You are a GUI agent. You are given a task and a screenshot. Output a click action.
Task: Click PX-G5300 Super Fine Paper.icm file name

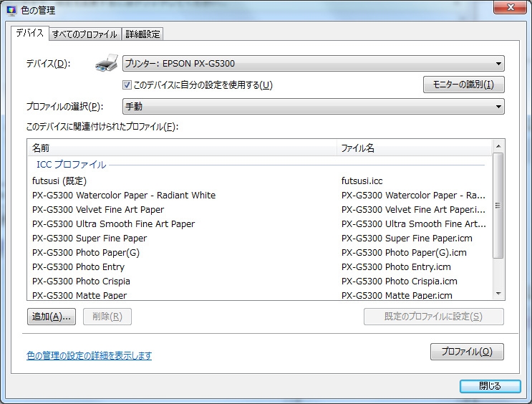pyautogui.click(x=407, y=239)
